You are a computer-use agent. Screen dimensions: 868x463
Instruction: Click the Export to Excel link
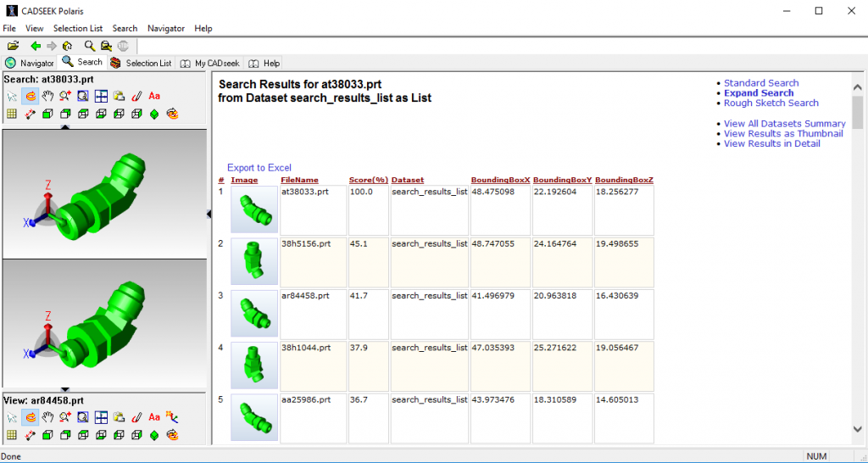(259, 168)
